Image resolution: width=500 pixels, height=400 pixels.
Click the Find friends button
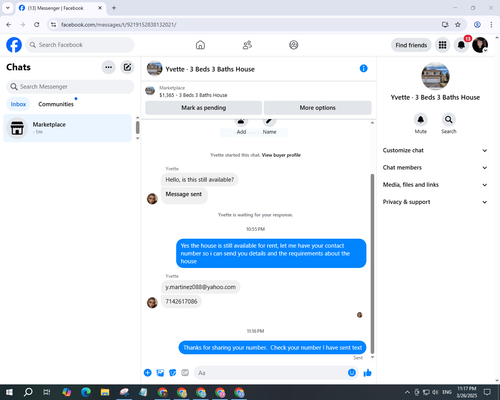411,45
